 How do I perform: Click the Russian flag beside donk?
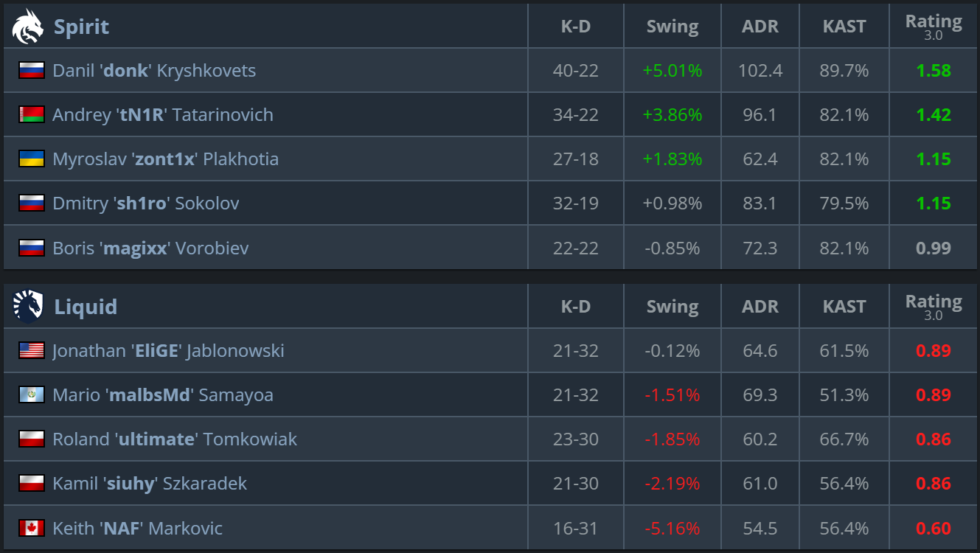point(32,71)
